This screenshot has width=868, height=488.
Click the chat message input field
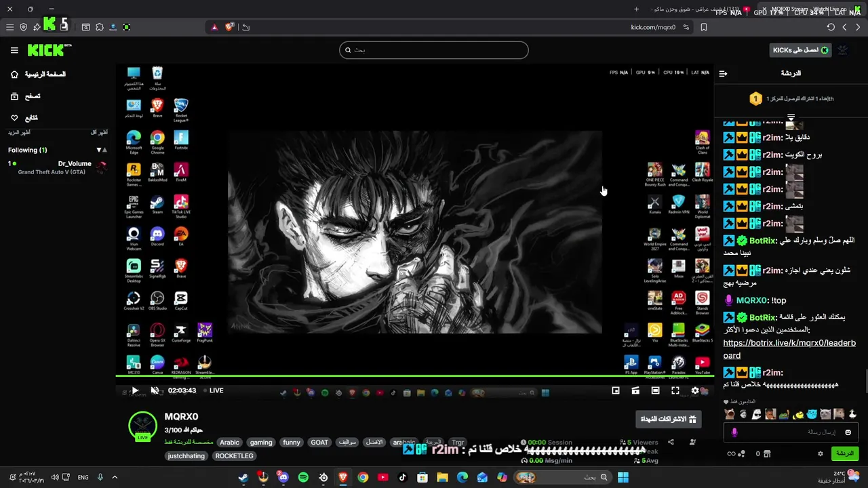pos(790,432)
